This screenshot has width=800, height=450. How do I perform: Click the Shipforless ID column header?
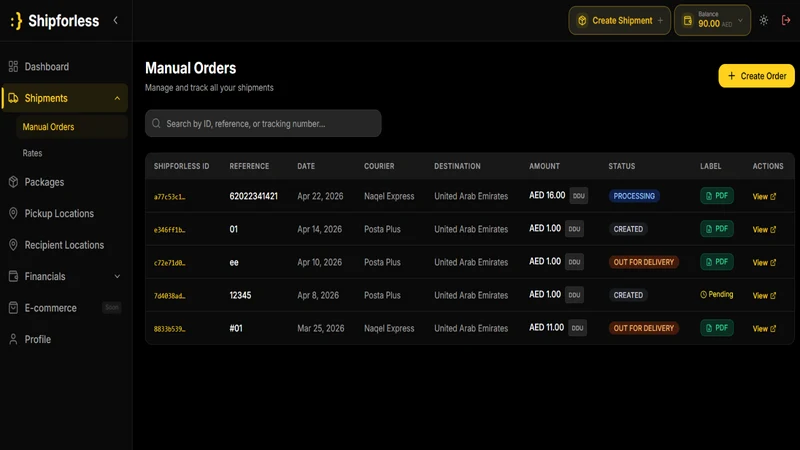182,166
